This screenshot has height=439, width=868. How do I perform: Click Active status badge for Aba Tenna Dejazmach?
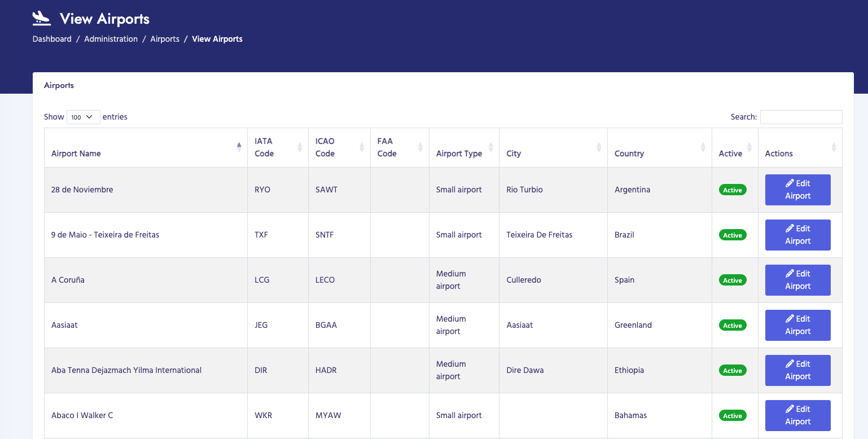coord(733,371)
